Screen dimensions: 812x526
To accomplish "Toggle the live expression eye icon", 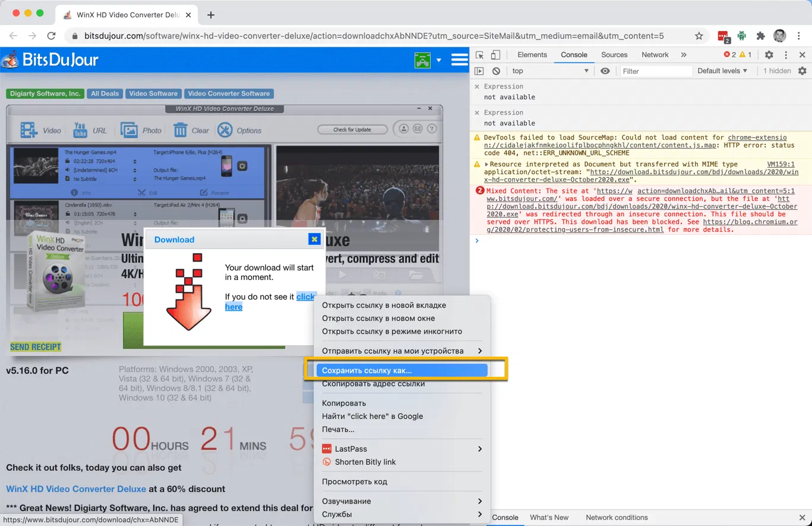I will [605, 71].
